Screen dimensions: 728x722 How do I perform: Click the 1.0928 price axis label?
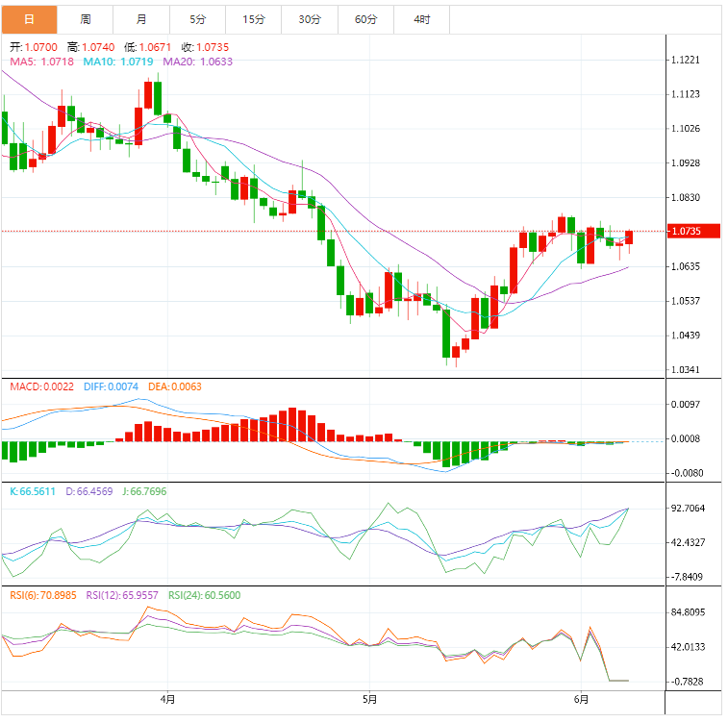pos(686,163)
